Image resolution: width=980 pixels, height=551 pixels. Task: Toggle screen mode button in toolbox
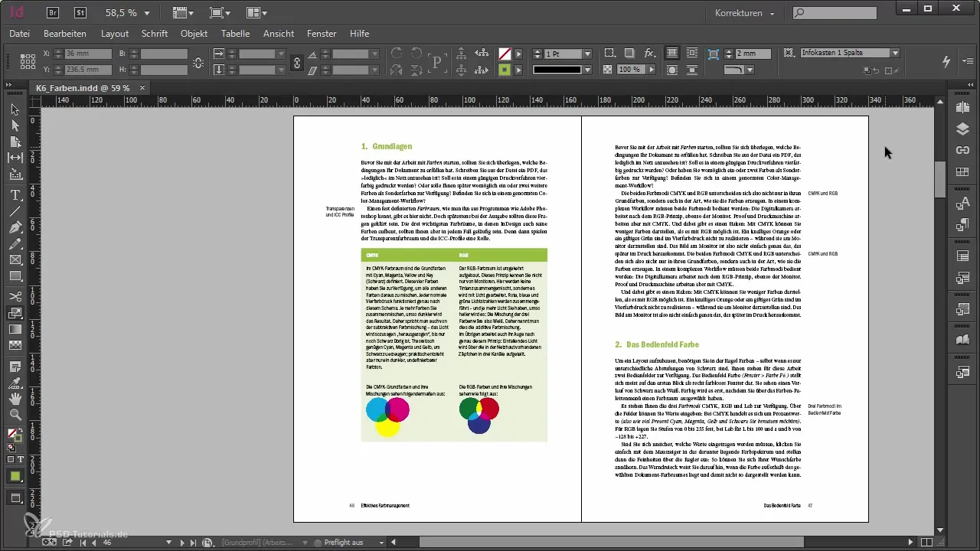(x=15, y=498)
